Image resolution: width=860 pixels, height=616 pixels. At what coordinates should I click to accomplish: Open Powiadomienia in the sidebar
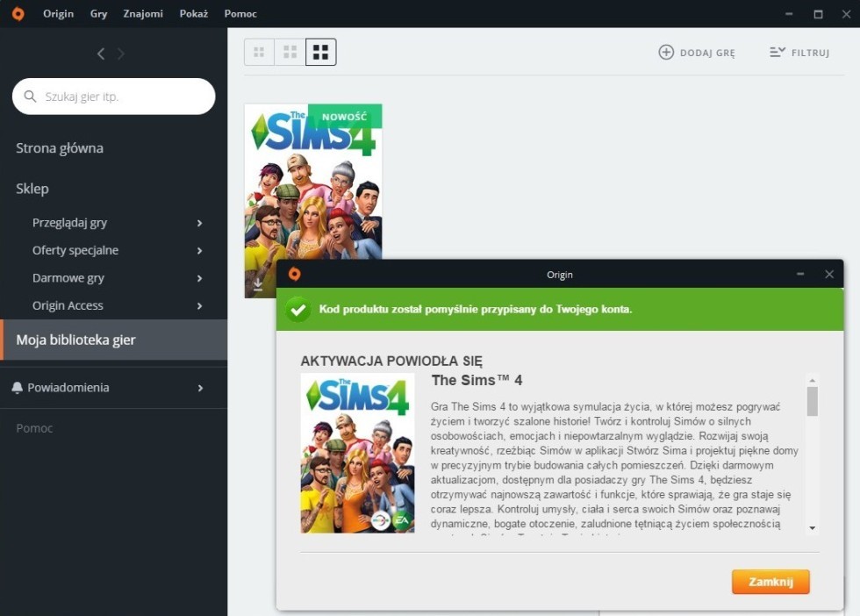click(x=68, y=388)
